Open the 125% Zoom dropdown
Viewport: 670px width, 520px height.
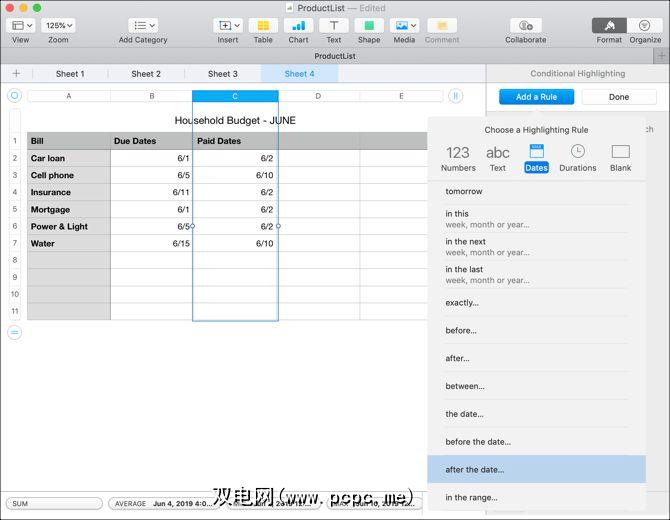coord(58,25)
